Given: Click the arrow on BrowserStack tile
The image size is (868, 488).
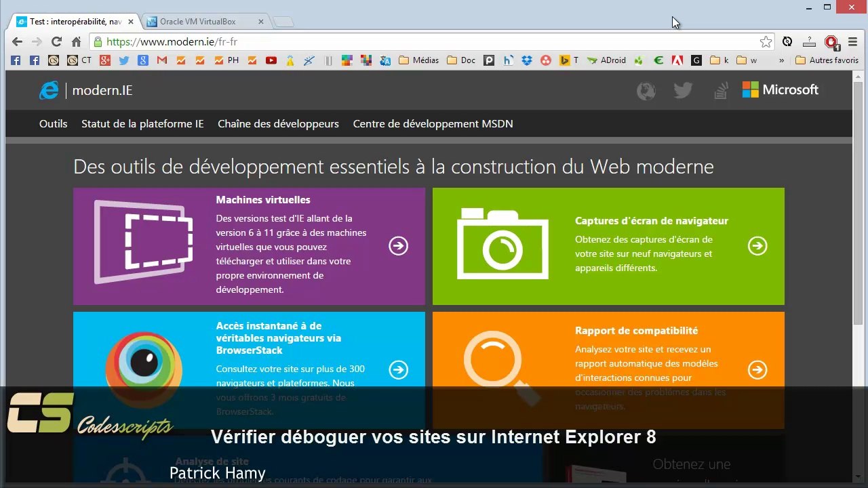Looking at the screenshot, I should [399, 369].
